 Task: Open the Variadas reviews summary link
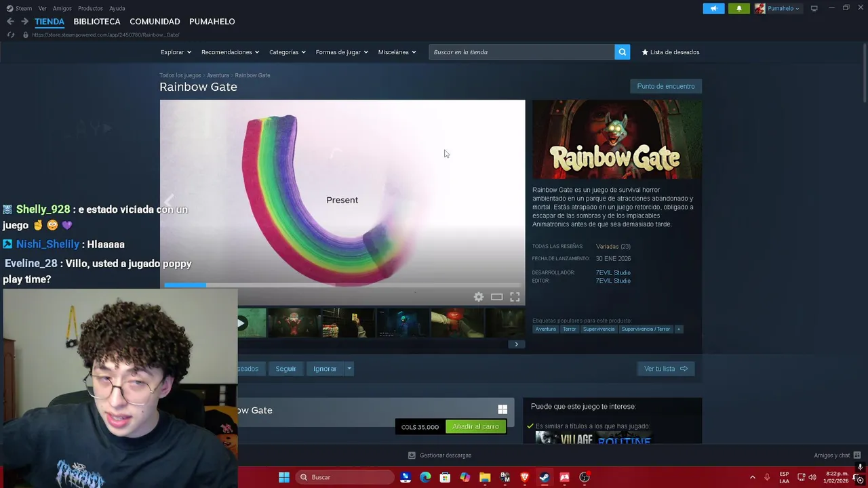click(x=613, y=247)
